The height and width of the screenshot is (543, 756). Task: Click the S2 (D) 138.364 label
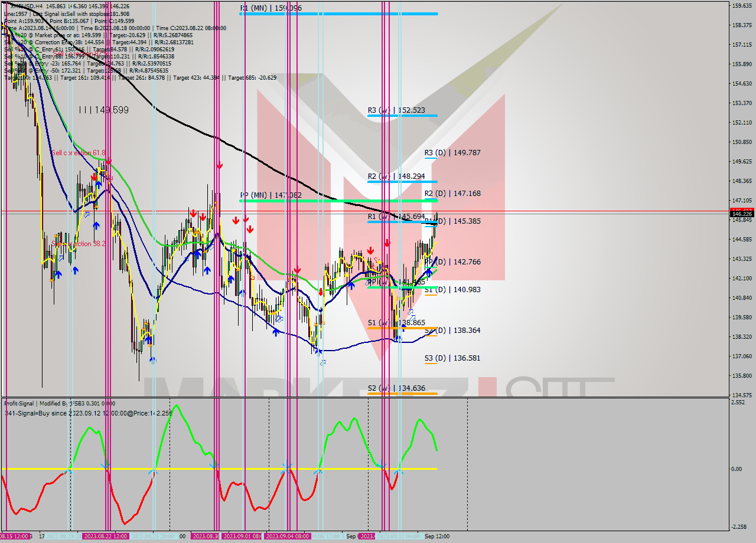point(452,331)
